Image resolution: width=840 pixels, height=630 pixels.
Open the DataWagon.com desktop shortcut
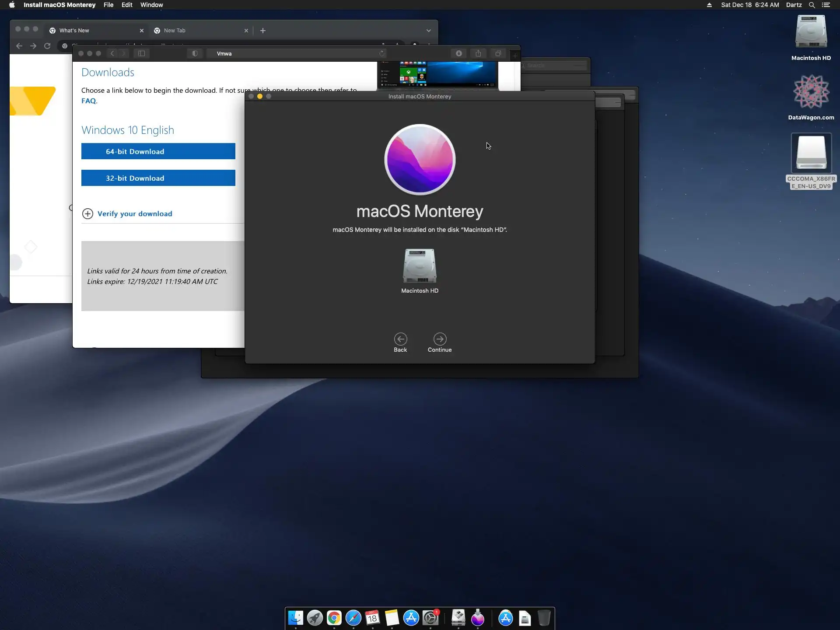(x=811, y=92)
